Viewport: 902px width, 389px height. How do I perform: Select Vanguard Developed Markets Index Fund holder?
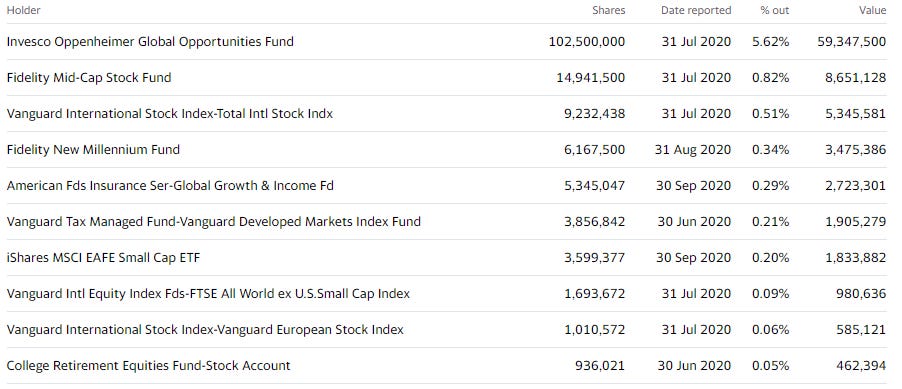click(x=213, y=222)
